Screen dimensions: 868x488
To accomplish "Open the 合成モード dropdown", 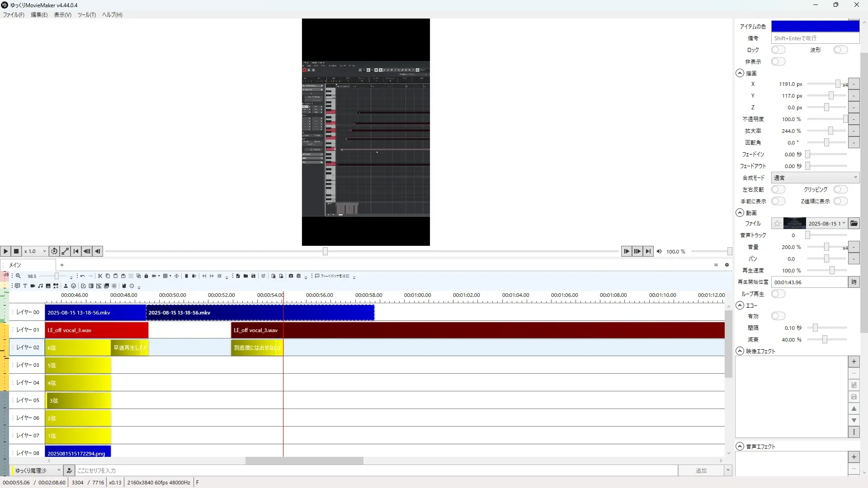I will [x=815, y=178].
